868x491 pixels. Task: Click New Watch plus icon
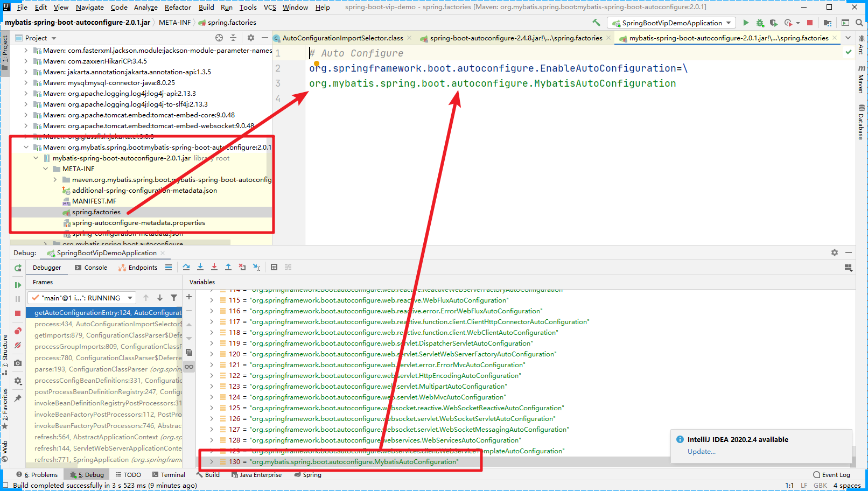[x=189, y=297]
